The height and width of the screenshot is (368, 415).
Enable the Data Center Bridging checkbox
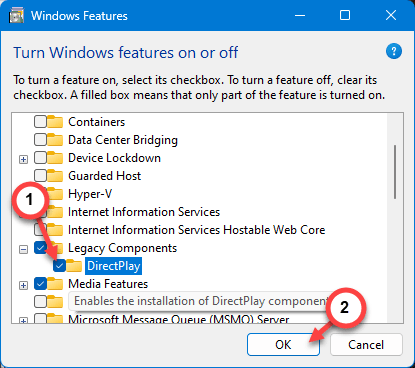[x=40, y=140]
